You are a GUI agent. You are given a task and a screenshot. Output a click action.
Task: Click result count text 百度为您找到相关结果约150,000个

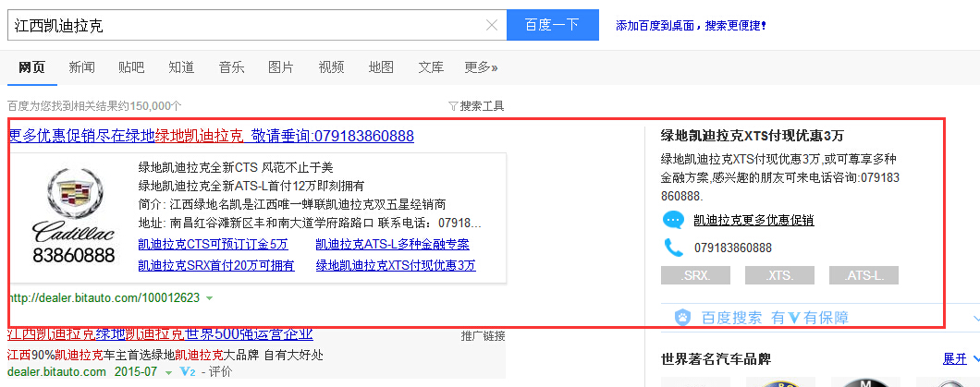tap(94, 106)
